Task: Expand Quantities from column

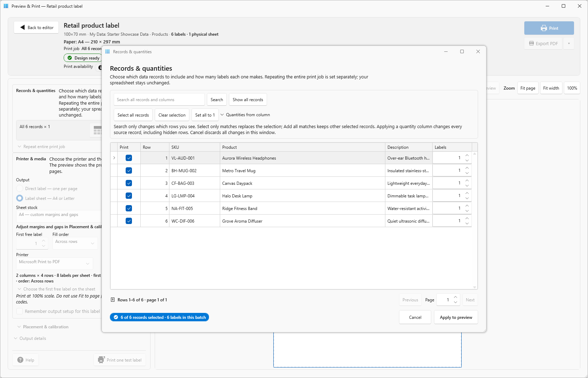Action: [245, 114]
